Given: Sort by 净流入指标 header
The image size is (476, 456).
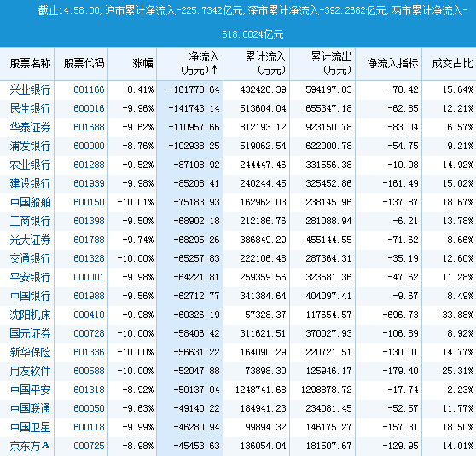Looking at the screenshot, I should coord(392,63).
